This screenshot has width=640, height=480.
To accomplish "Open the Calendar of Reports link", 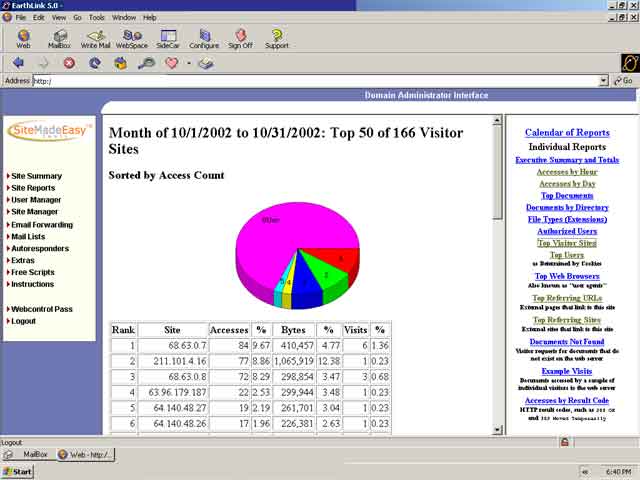I will click(567, 132).
